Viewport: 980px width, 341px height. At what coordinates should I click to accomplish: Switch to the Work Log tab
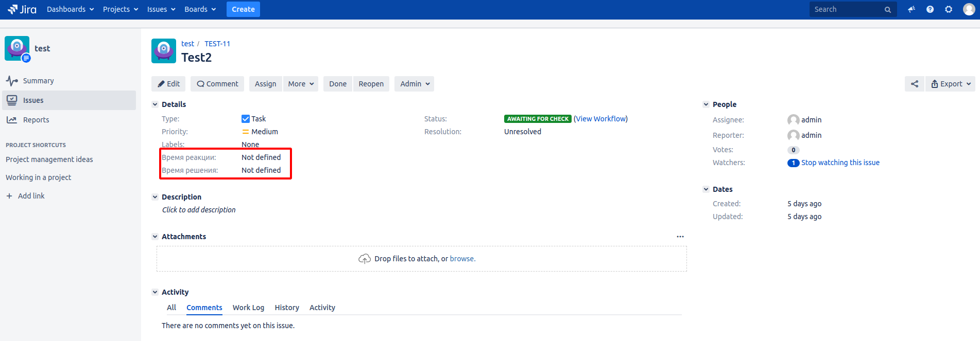pos(248,308)
